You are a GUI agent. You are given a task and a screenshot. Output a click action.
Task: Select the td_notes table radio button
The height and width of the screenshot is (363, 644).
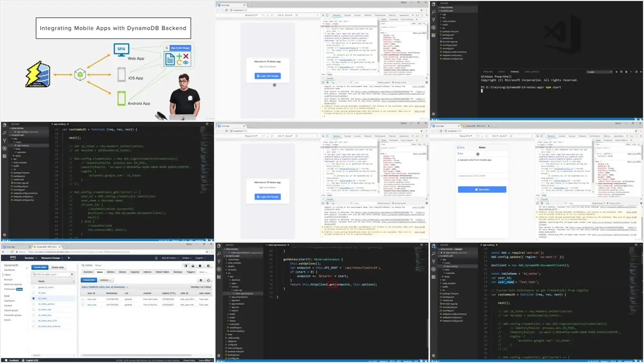pyautogui.click(x=33, y=298)
